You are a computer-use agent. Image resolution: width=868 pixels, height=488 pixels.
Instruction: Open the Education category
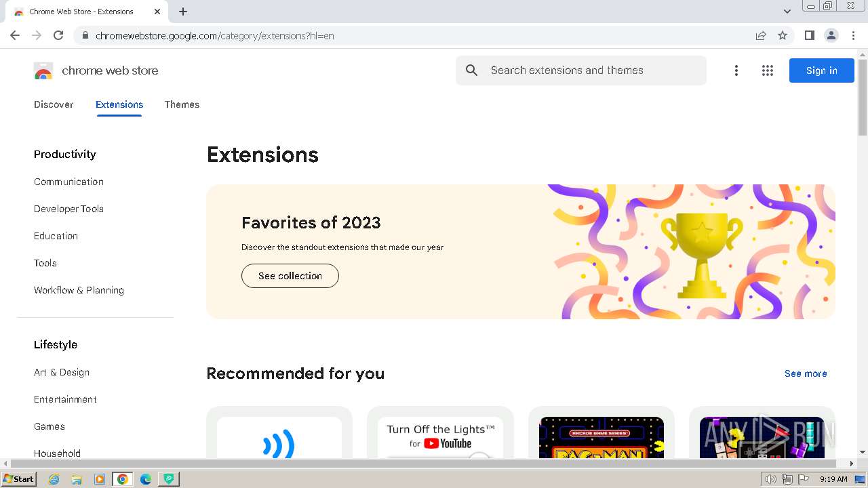click(56, 236)
